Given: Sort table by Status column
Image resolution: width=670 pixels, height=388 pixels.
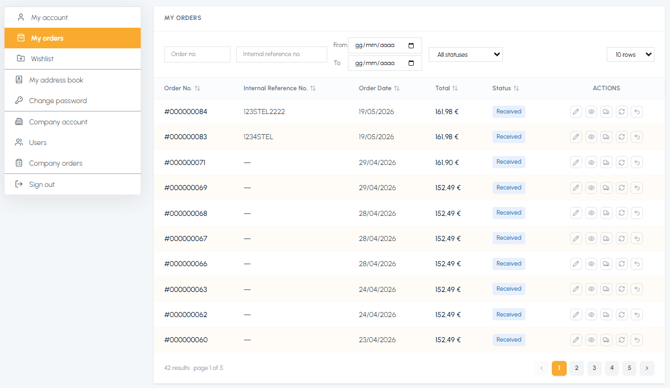Looking at the screenshot, I should (x=505, y=88).
